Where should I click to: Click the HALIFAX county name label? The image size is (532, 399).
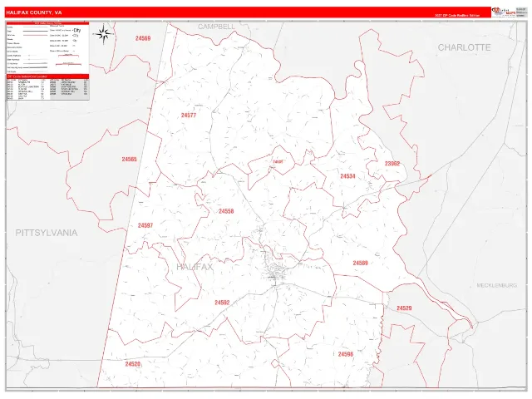coord(195,267)
